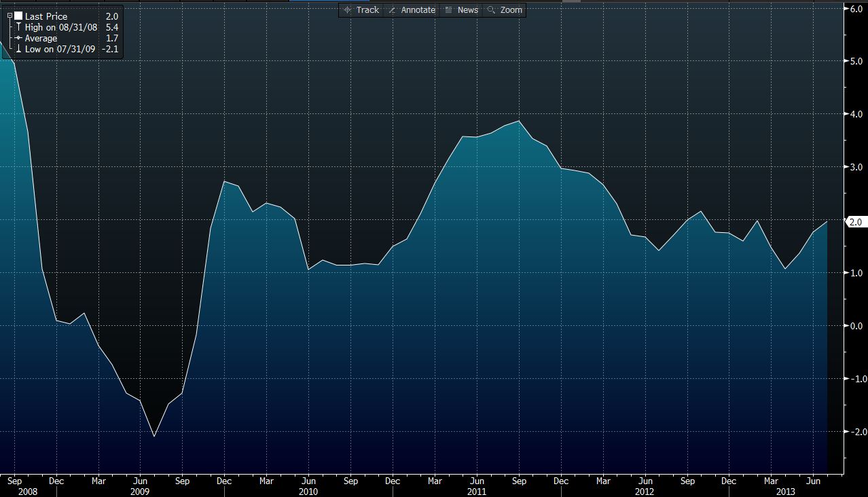Click the 0.0 y-axis label

click(x=856, y=326)
